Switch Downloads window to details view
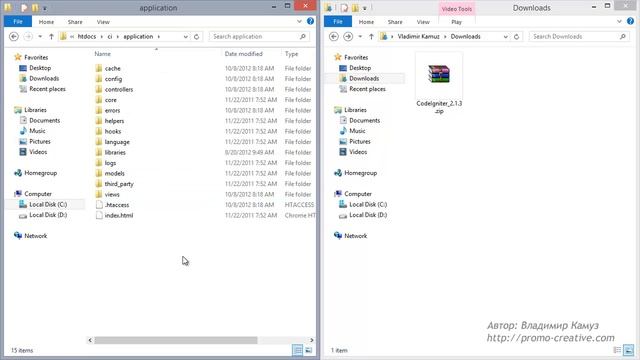640x360 pixels. (617, 350)
